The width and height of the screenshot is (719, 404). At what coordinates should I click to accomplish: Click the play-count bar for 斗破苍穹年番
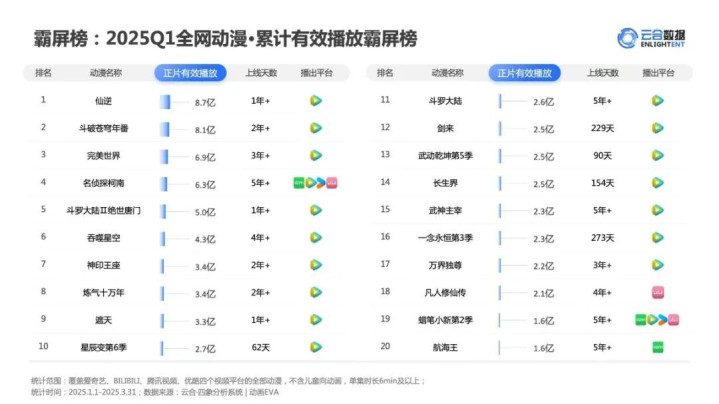point(165,129)
